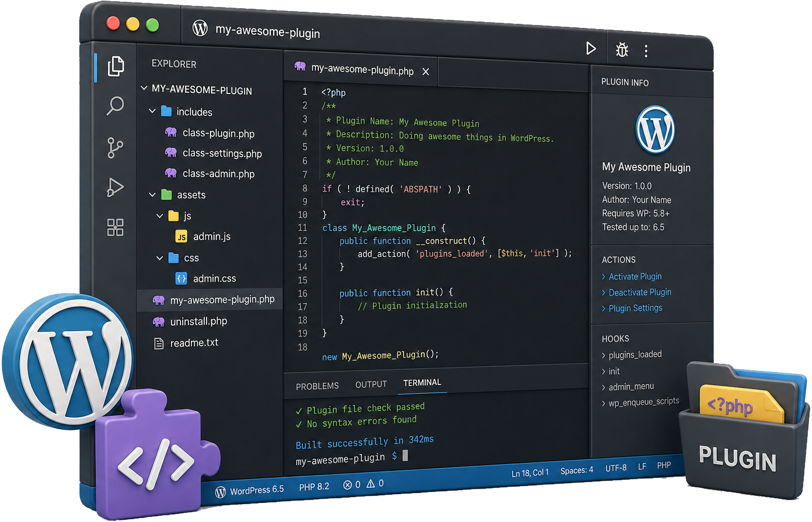Click the WordPress logo in Plugin Info panel
The height and width of the screenshot is (522, 812).
[x=655, y=129]
